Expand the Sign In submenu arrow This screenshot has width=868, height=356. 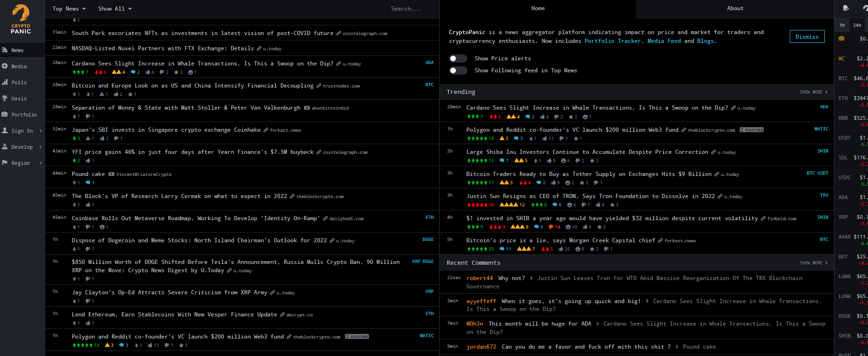[41, 131]
